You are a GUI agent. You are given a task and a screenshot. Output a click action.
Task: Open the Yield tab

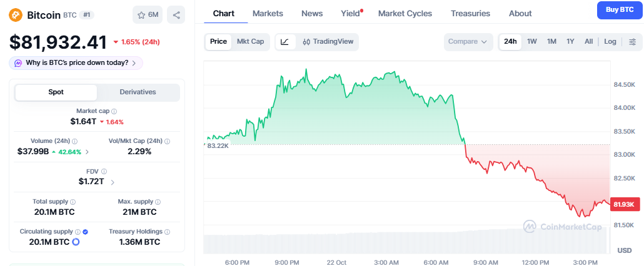(x=350, y=14)
